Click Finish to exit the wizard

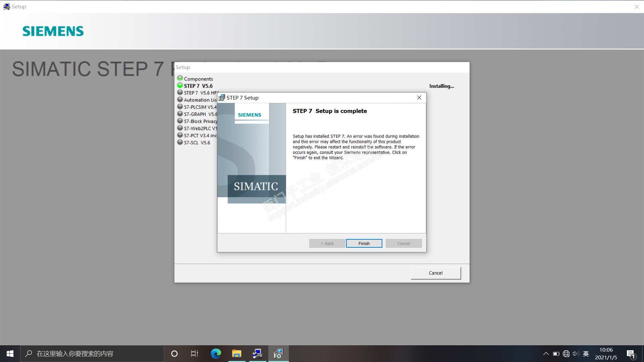pos(364,243)
